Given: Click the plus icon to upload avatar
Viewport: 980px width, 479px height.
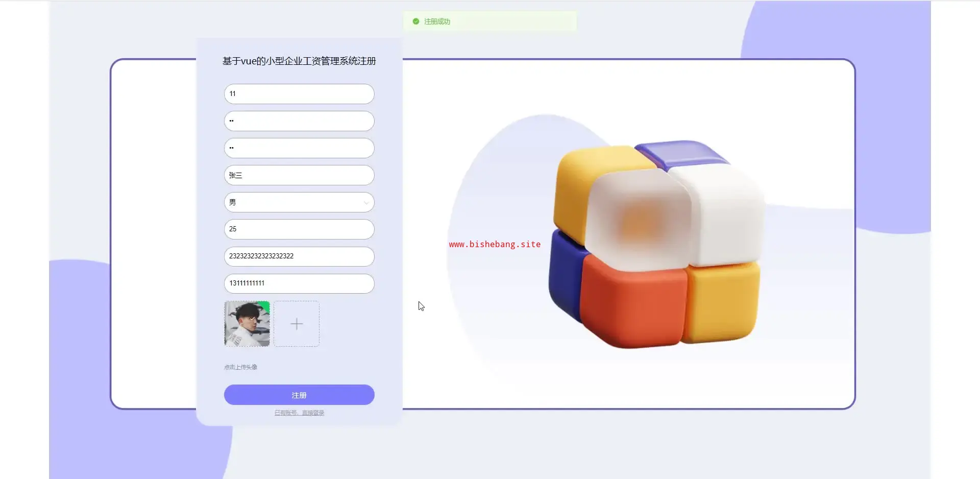Looking at the screenshot, I should 297,324.
